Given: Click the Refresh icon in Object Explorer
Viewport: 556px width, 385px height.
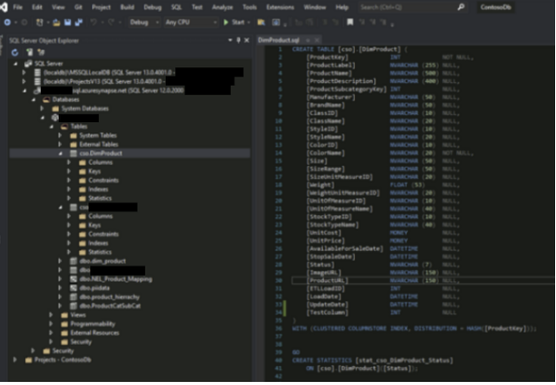Looking at the screenshot, I should click(15, 52).
